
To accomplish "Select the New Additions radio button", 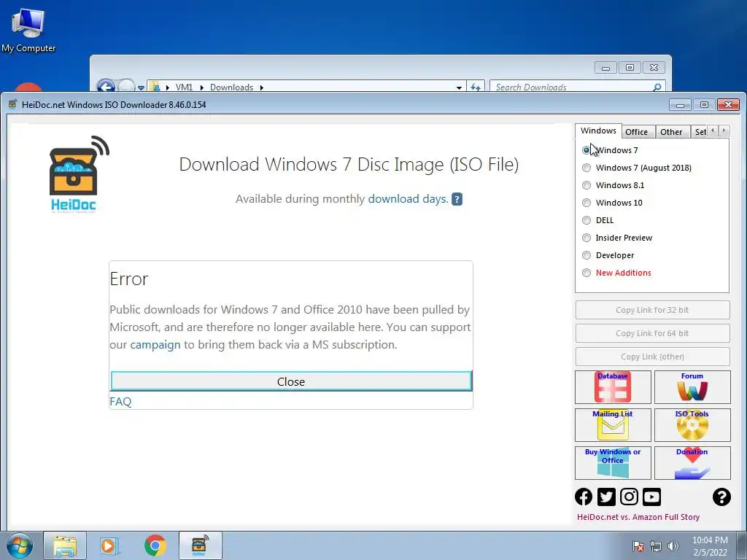I will [587, 273].
